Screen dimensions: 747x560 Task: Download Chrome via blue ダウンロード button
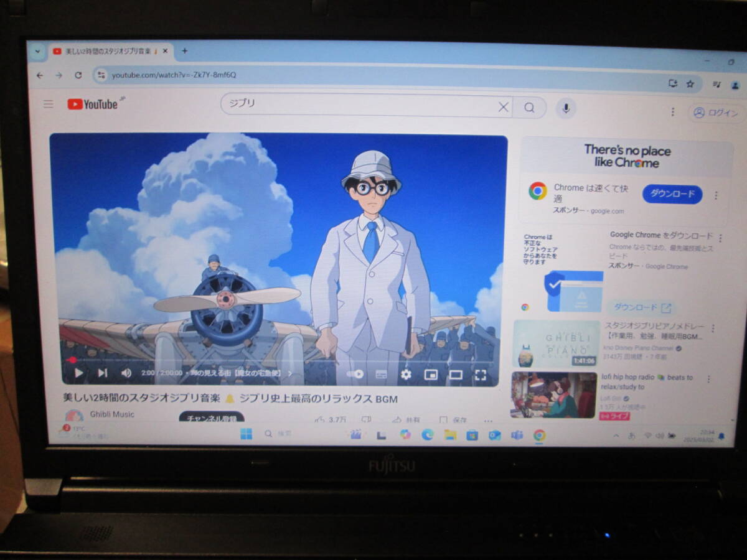(x=672, y=194)
